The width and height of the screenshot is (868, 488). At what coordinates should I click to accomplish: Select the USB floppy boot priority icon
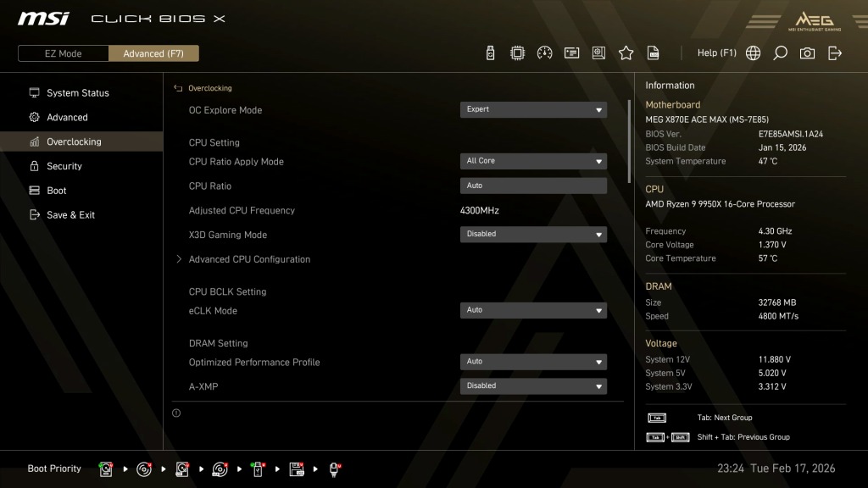click(297, 469)
